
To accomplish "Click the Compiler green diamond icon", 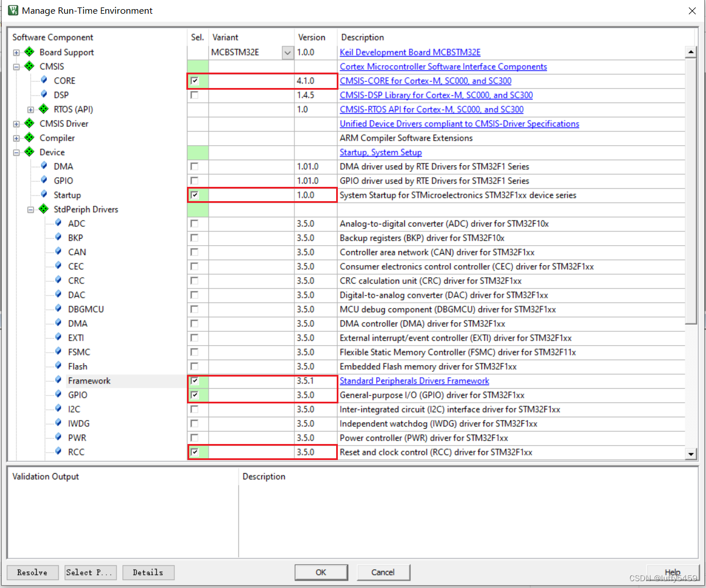I will point(30,138).
